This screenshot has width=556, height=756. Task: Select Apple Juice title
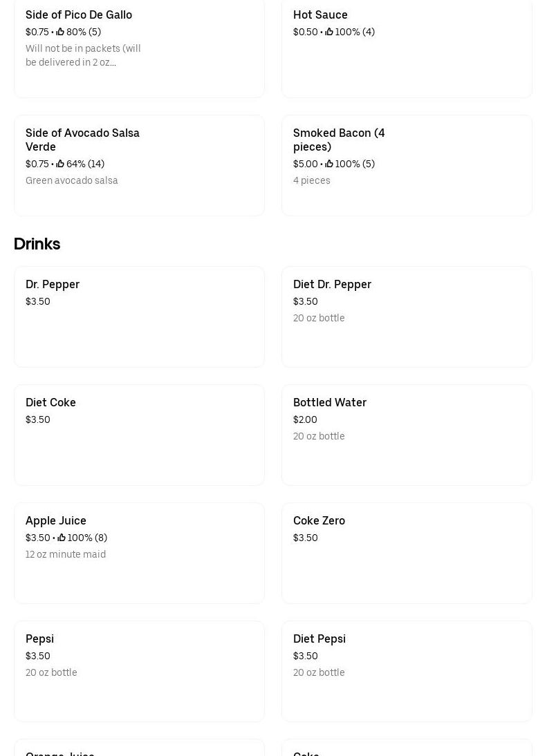(56, 520)
